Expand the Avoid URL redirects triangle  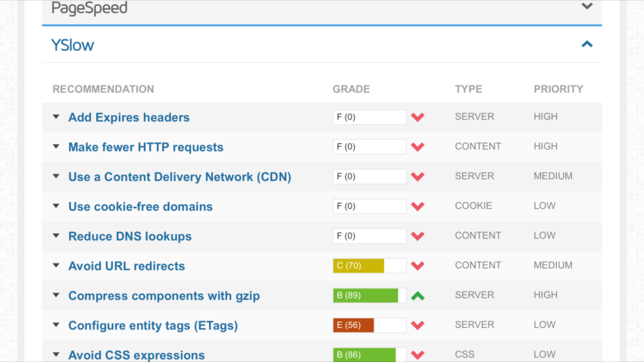pyautogui.click(x=56, y=266)
